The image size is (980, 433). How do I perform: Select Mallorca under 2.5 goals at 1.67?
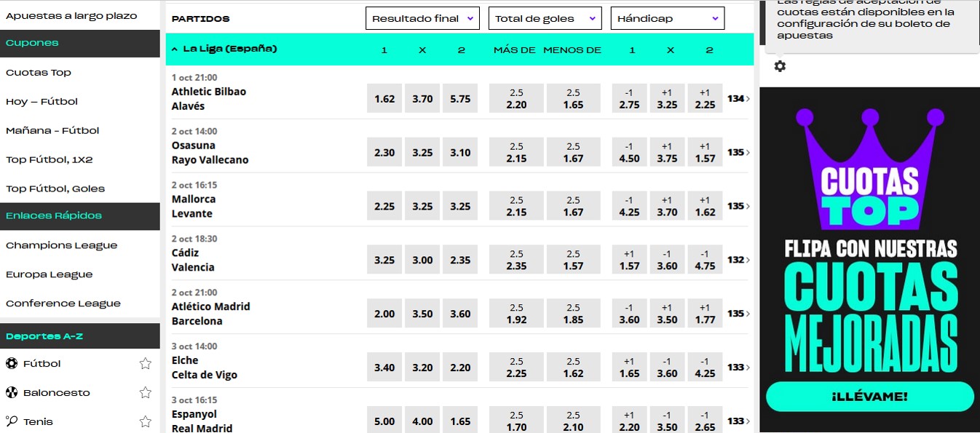tap(573, 206)
